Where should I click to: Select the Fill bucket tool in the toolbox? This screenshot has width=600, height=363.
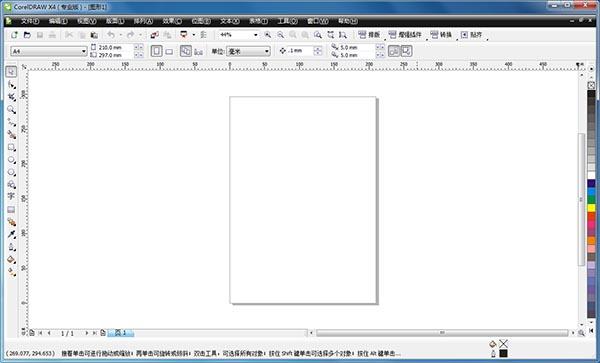(11, 260)
